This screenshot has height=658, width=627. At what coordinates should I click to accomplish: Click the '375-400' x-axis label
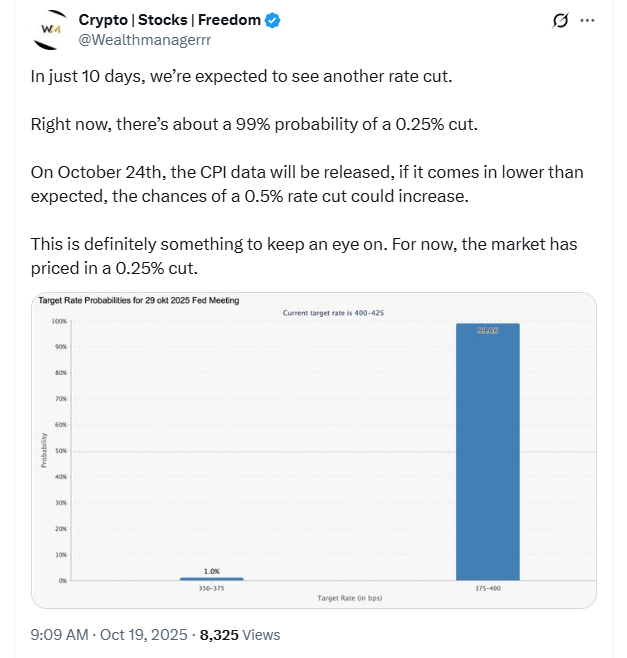click(x=488, y=588)
